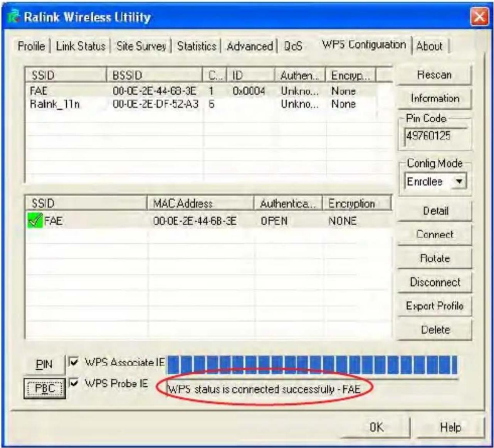Viewport: 494px width, 448px height.
Task: Click the Export Profile button
Action: [x=435, y=306]
